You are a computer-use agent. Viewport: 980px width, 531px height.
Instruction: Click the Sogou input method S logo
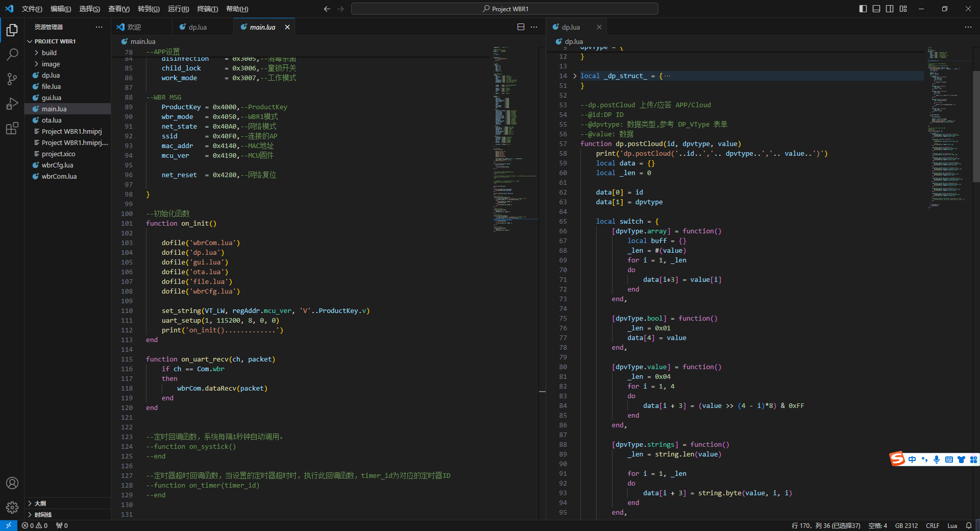(897, 459)
